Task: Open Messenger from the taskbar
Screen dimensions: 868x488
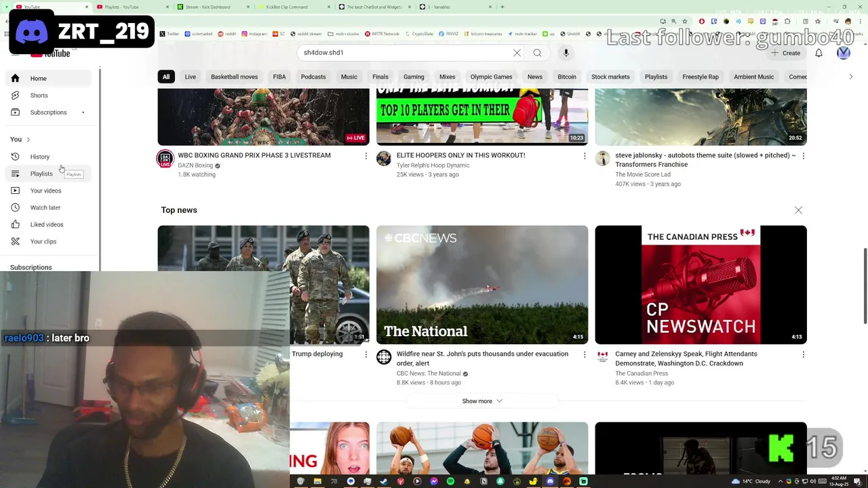Action: pos(434,481)
